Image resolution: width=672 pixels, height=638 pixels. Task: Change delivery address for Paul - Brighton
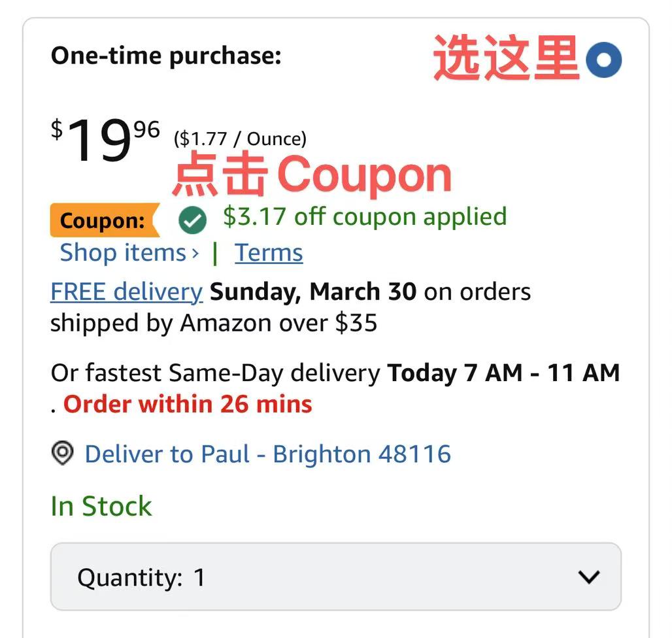point(267,454)
